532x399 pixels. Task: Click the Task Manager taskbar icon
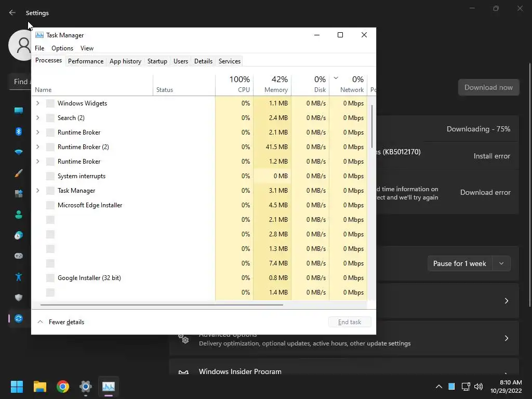click(109, 387)
